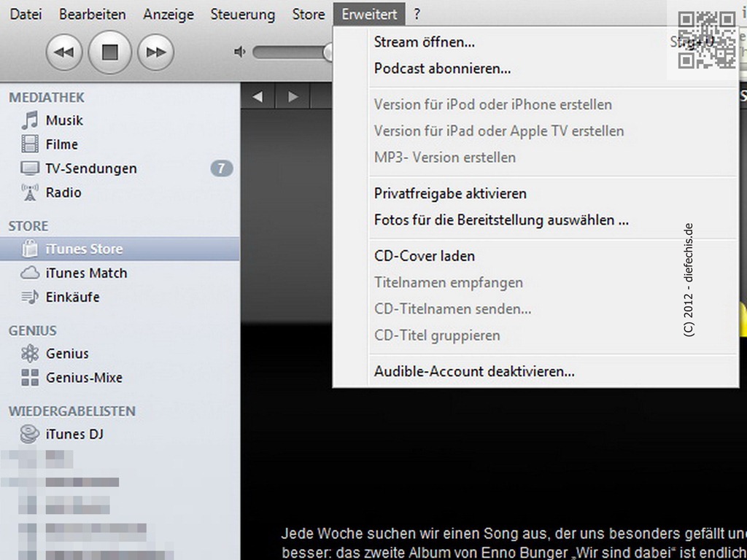Navigate forward in the store browser
Viewport: 747px width, 560px height.
(x=293, y=97)
